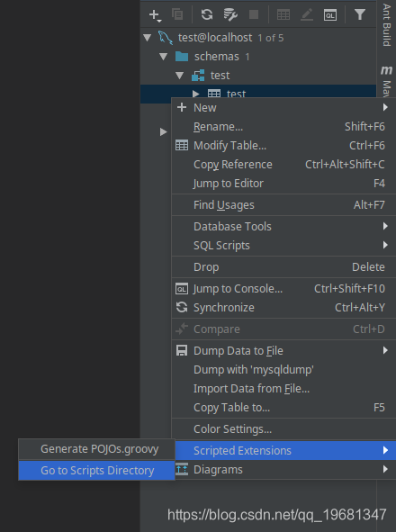Click the test schema tree label
Screen dimensions: 396x532
[220, 76]
